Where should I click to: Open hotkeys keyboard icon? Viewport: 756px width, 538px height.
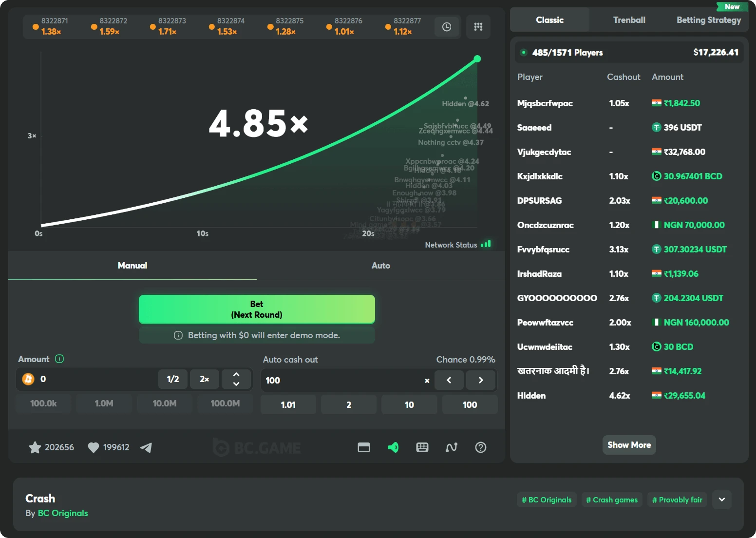click(422, 447)
